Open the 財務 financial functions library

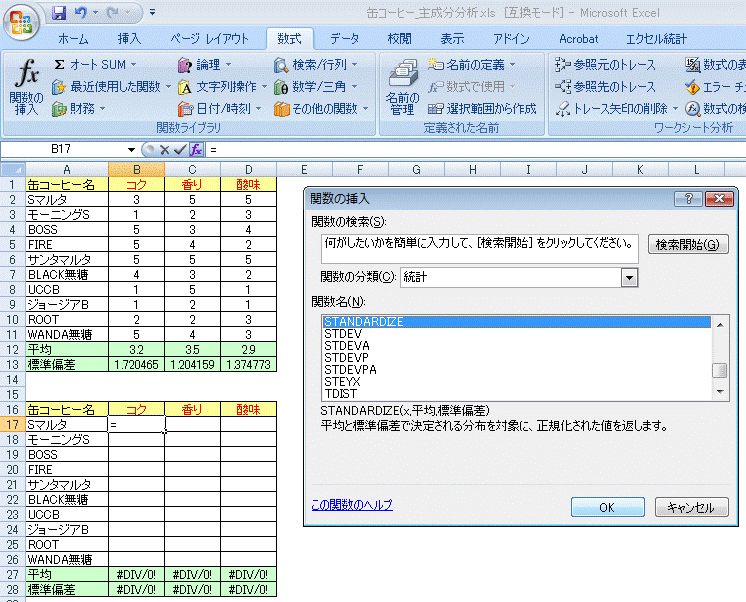pyautogui.click(x=80, y=108)
